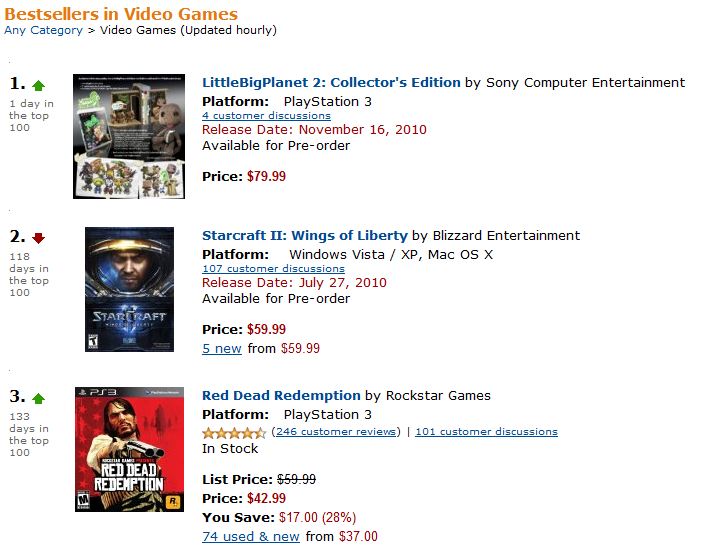Image resolution: width=705 pixels, height=550 pixels.
Task: Open Starcraft II: Wings of Liberty title link
Action: pyautogui.click(x=305, y=236)
